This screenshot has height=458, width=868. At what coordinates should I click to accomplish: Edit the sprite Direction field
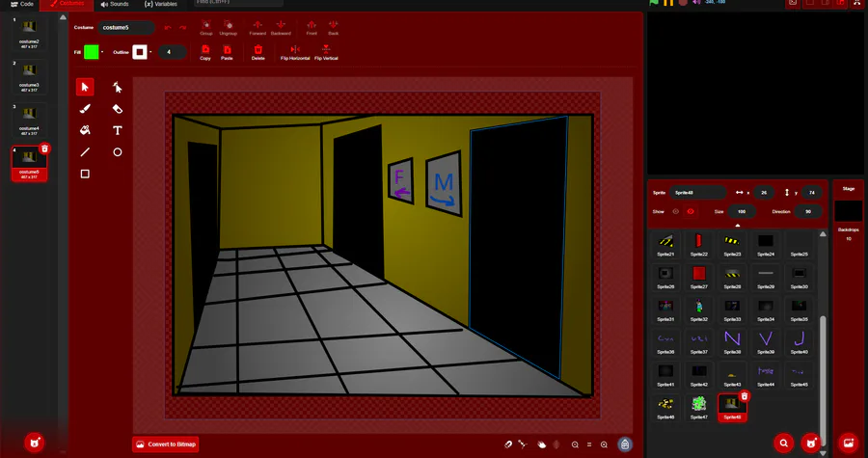pos(808,211)
